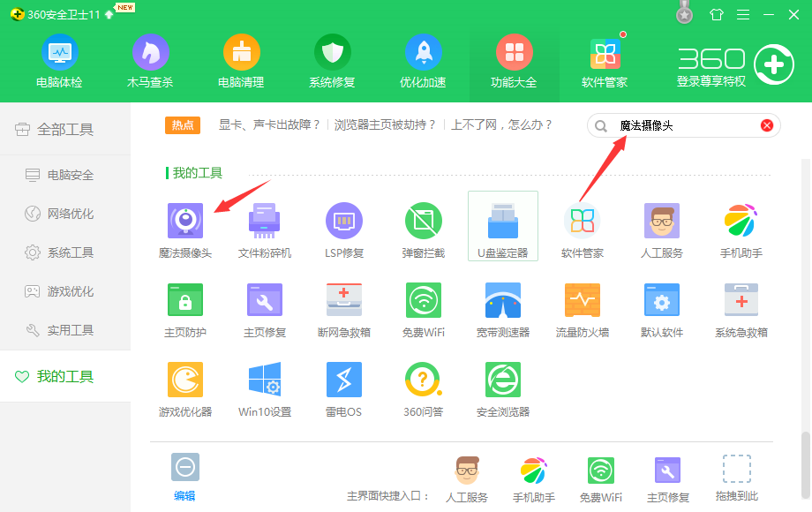Open link 浏览器主页被劫持？
Image resolution: width=812 pixels, height=512 pixels.
click(386, 124)
